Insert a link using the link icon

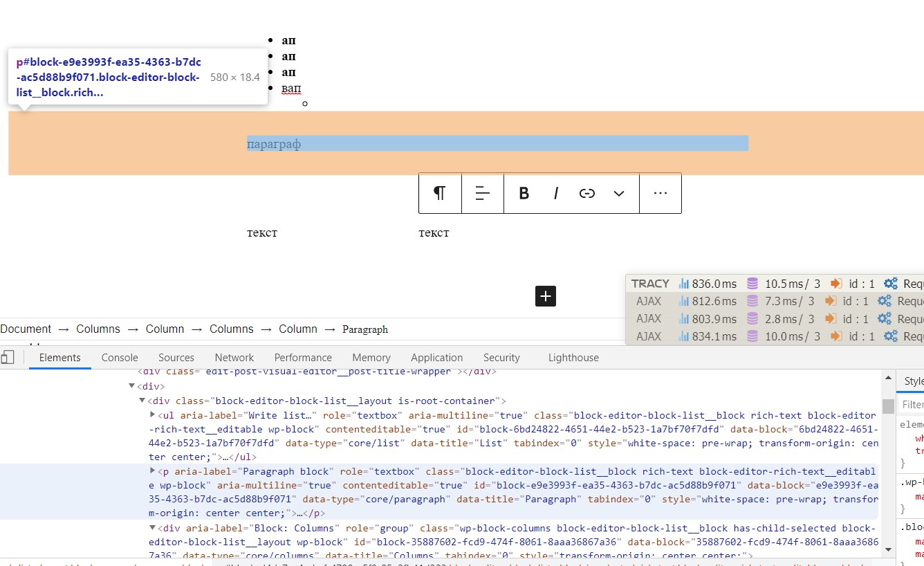pyautogui.click(x=587, y=194)
